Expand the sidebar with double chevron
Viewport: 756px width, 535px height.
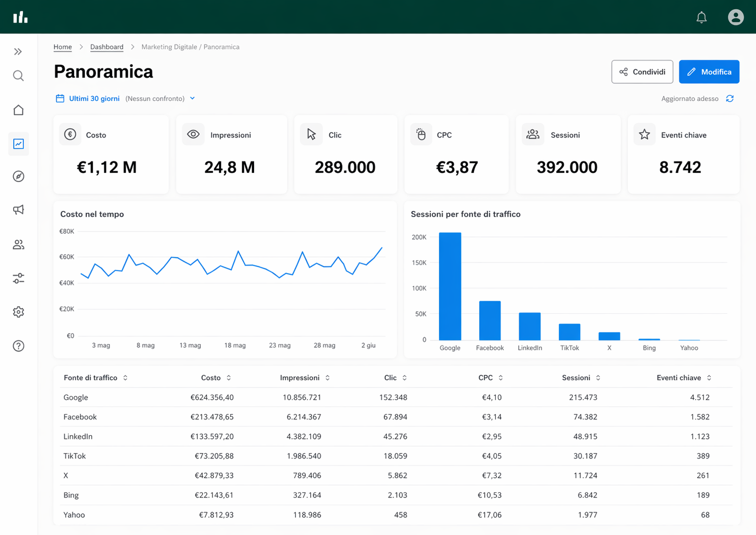pos(18,52)
